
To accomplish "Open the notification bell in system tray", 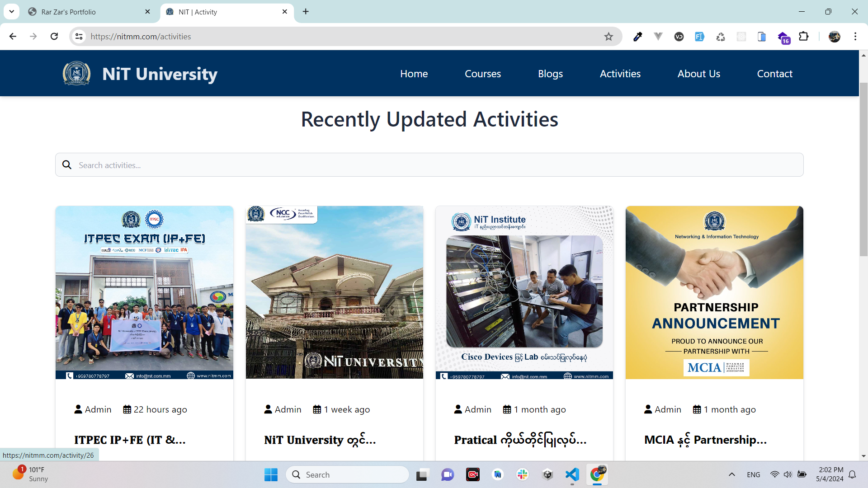I will pos(852,474).
